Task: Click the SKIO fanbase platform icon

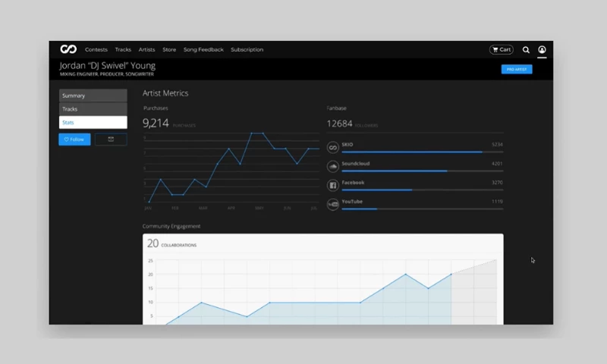Action: point(332,147)
